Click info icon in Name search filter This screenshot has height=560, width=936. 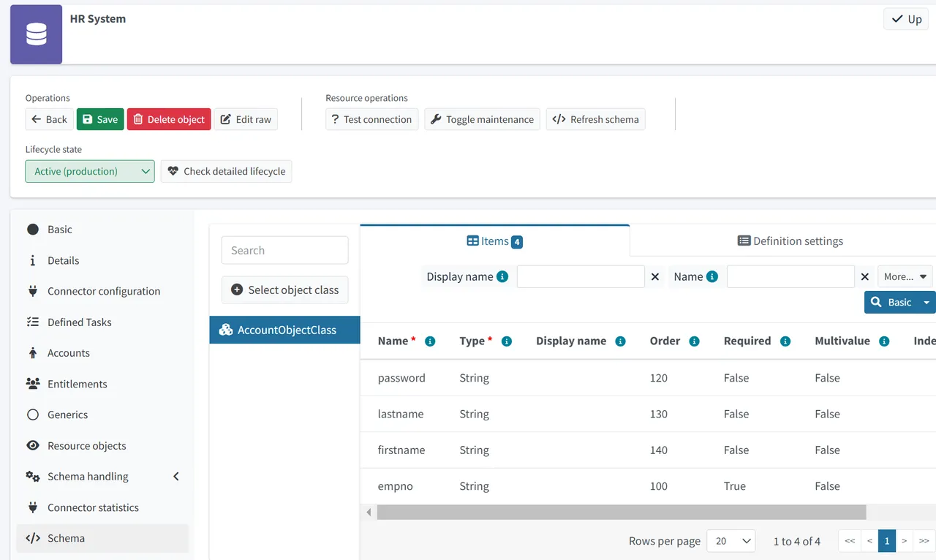click(x=712, y=276)
